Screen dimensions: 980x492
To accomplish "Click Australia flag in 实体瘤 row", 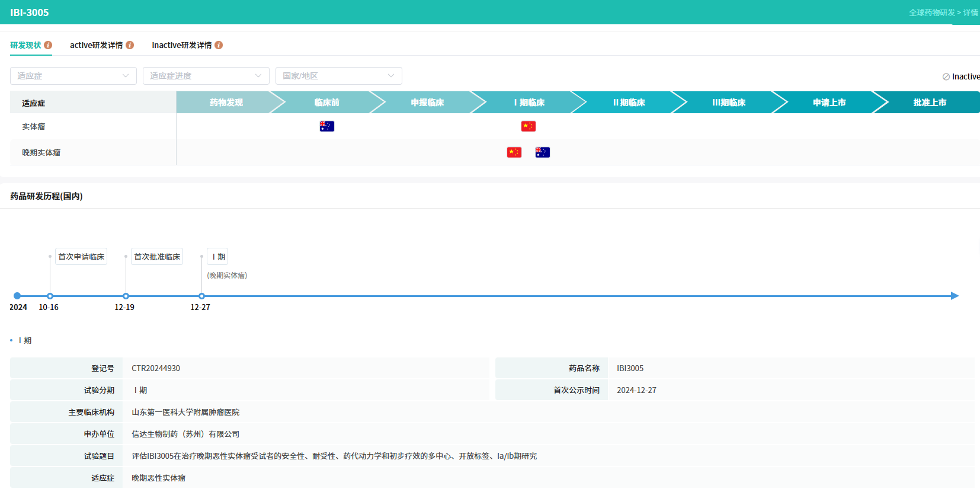I will (326, 126).
